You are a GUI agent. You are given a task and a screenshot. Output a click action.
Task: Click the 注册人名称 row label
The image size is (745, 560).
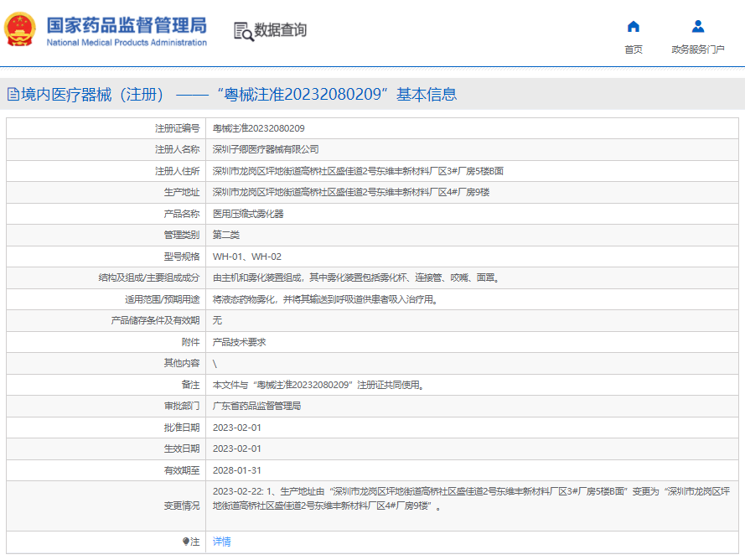[177, 149]
